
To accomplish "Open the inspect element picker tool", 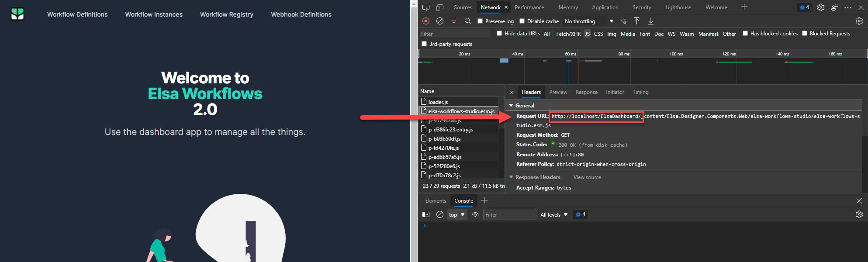I will pyautogui.click(x=426, y=7).
